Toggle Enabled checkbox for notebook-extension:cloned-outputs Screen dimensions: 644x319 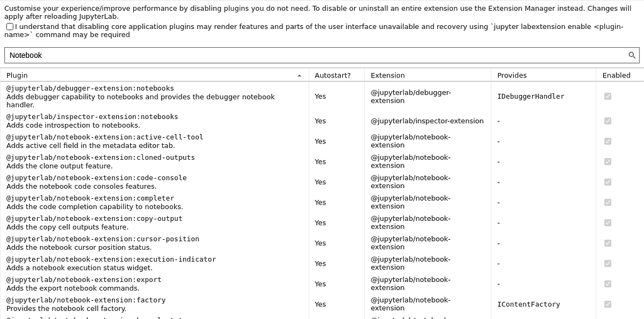tap(608, 162)
